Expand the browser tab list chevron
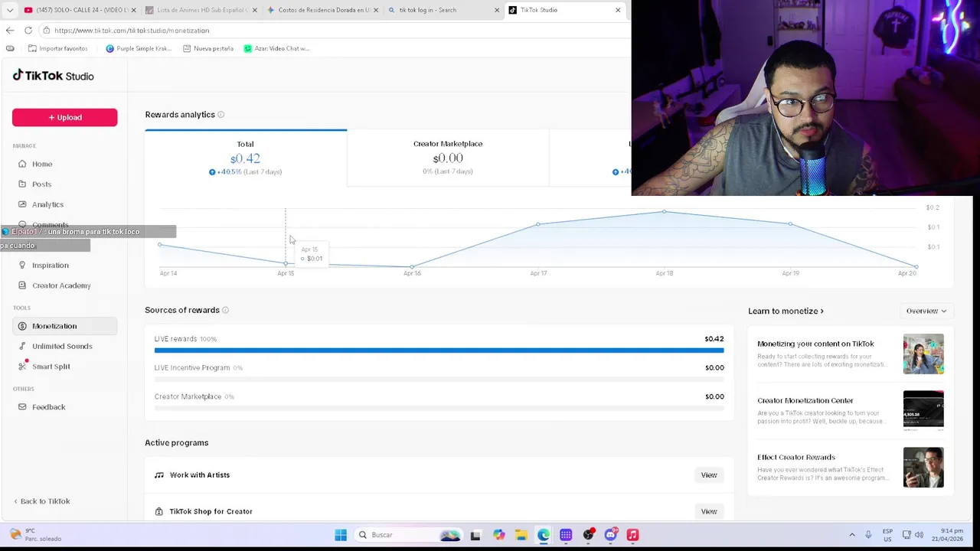The width and height of the screenshot is (980, 551). 10,10
